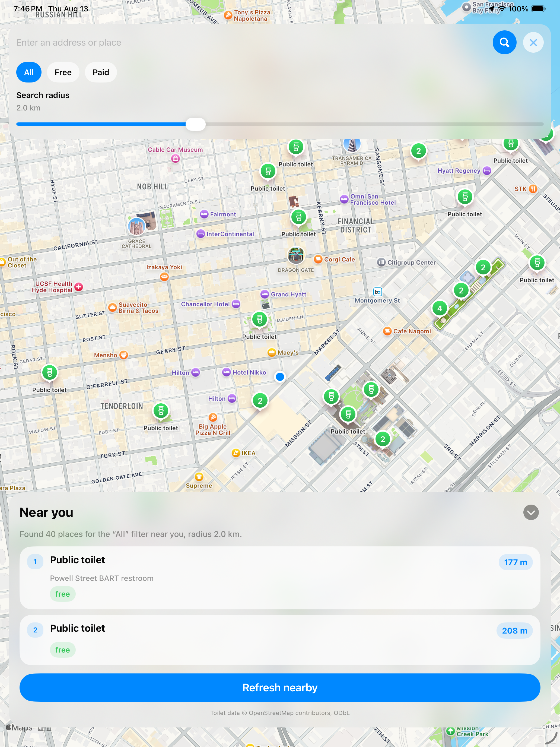
Task: Focus the address or place input field
Action: click(250, 43)
